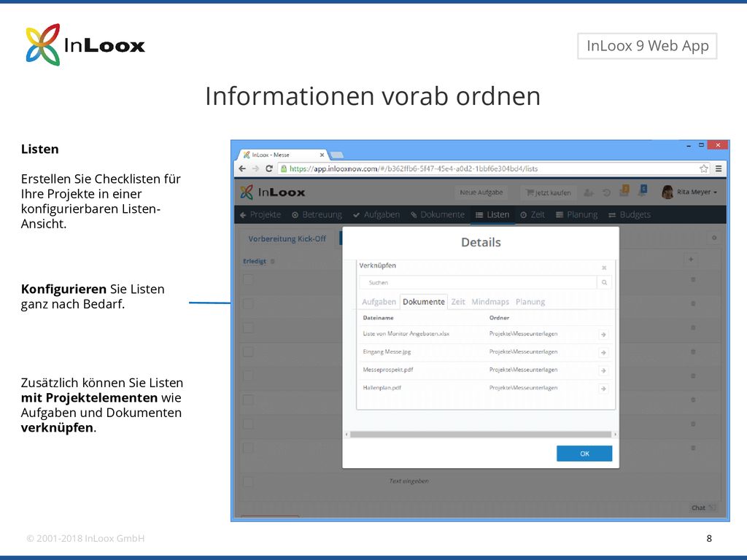Click the browser address bar URL
The width and height of the screenshot is (747, 560).
(x=414, y=168)
